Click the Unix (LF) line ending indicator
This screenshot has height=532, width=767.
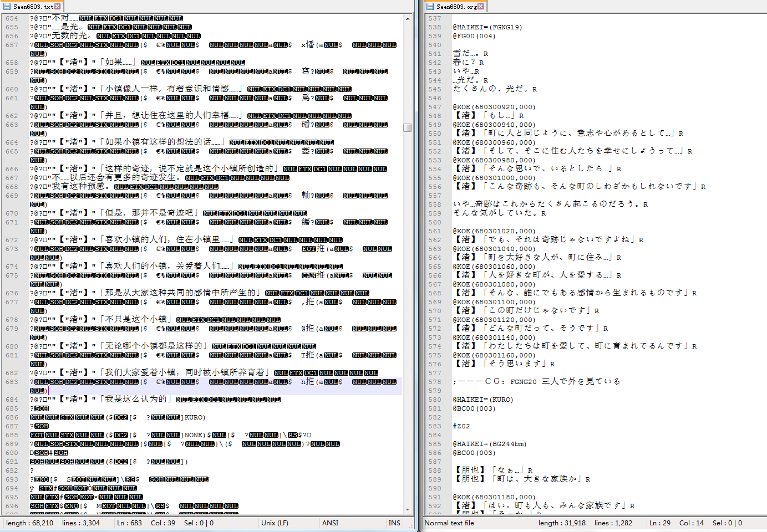point(275,523)
